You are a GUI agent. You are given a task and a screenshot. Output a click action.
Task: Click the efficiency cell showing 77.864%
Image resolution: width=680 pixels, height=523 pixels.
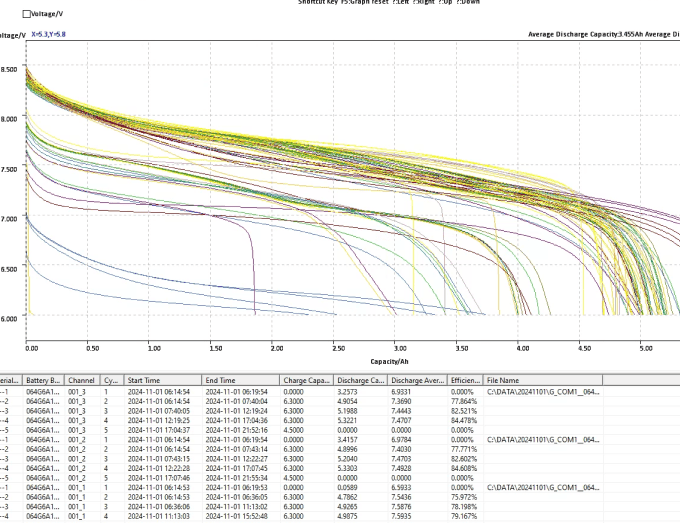click(x=464, y=401)
